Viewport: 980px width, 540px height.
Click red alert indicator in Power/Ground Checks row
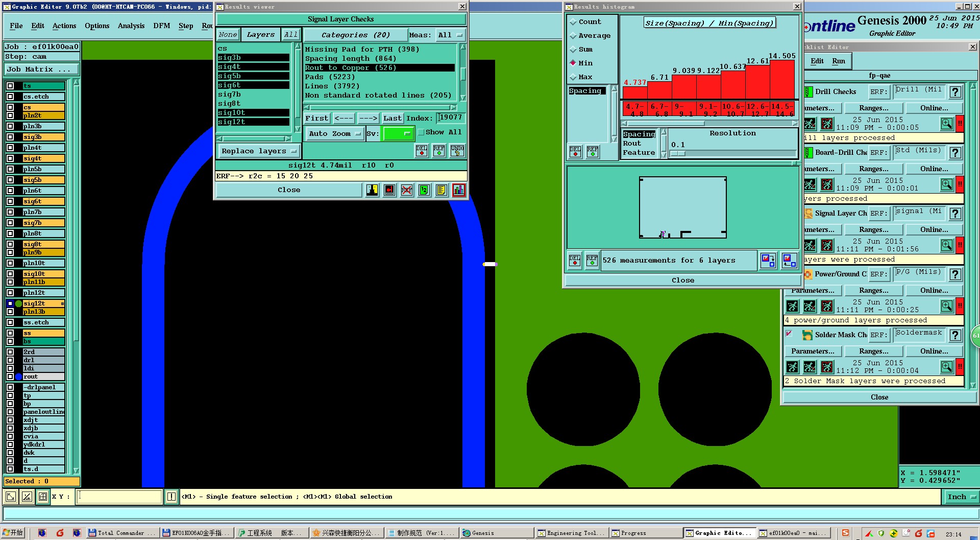[x=960, y=306]
